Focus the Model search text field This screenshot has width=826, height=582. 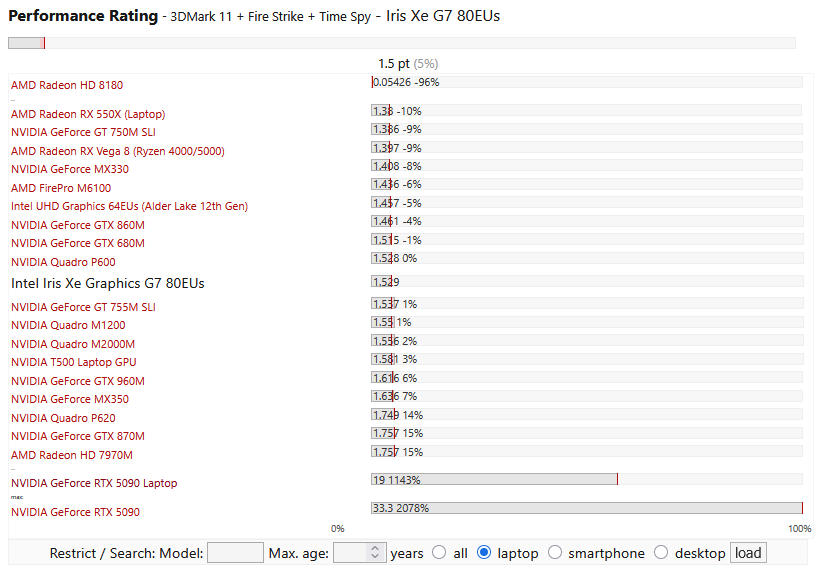click(235, 553)
